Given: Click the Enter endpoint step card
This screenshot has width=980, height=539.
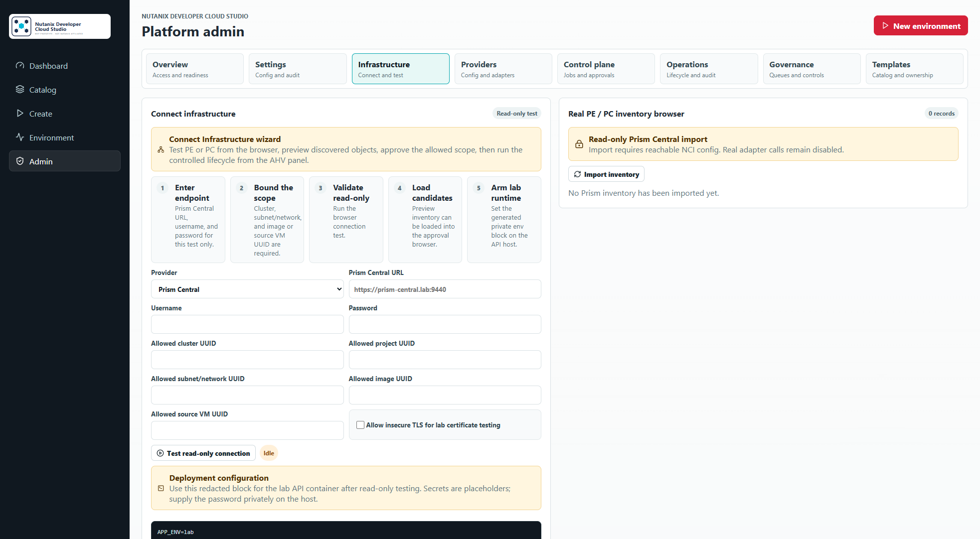Looking at the screenshot, I should click(x=188, y=220).
